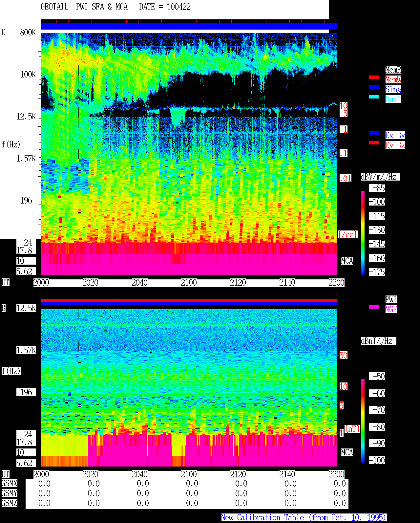Click the blue mode bar above E spectrogram
The width and height of the screenshot is (420, 523).
(189, 26)
